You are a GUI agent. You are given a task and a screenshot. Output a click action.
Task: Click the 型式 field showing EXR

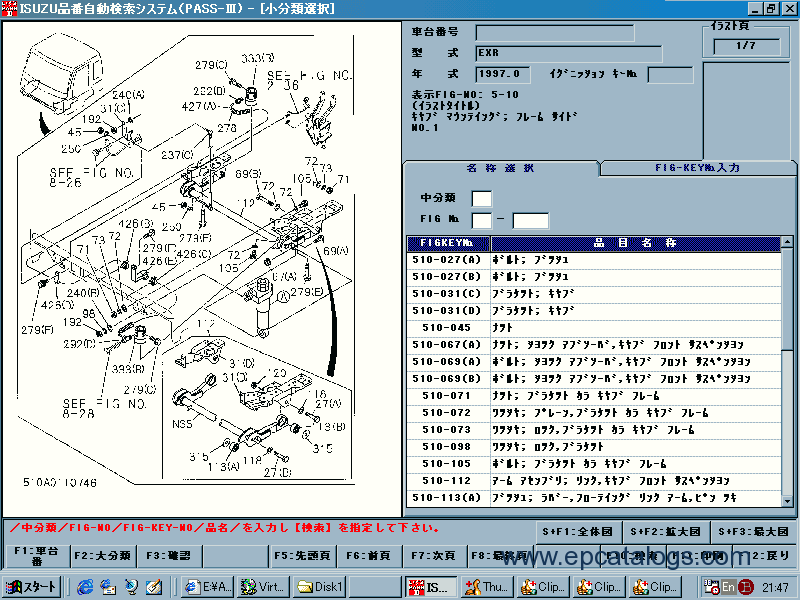[569, 54]
